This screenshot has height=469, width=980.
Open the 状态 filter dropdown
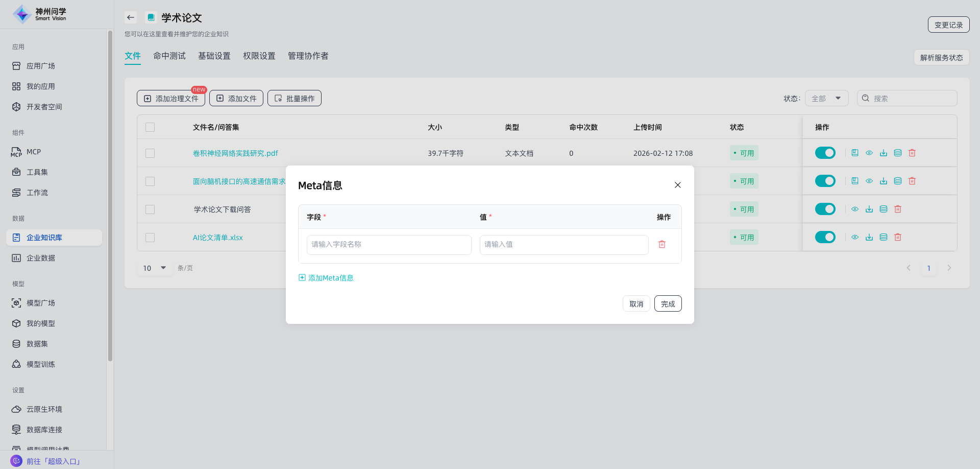pyautogui.click(x=826, y=98)
